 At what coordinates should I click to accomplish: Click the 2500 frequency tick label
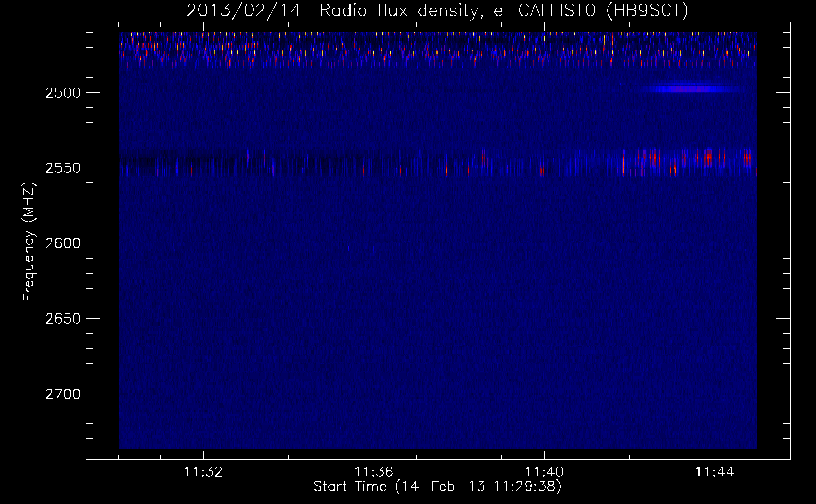point(63,93)
